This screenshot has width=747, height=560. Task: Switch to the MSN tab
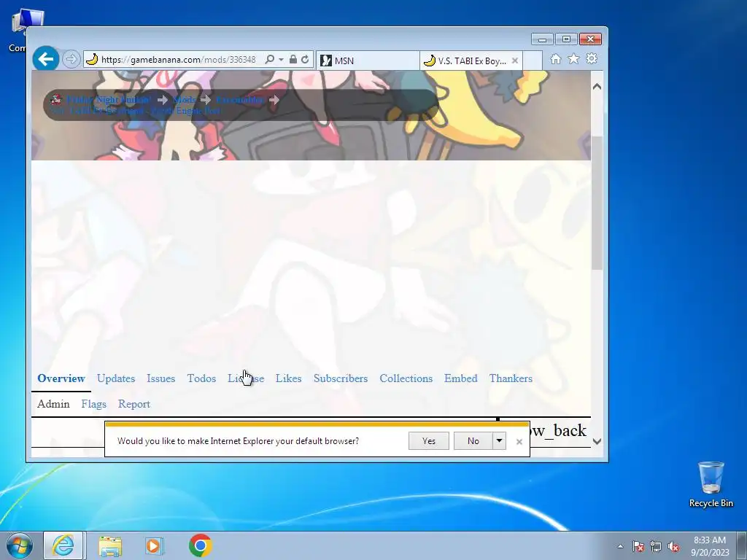[x=368, y=61]
